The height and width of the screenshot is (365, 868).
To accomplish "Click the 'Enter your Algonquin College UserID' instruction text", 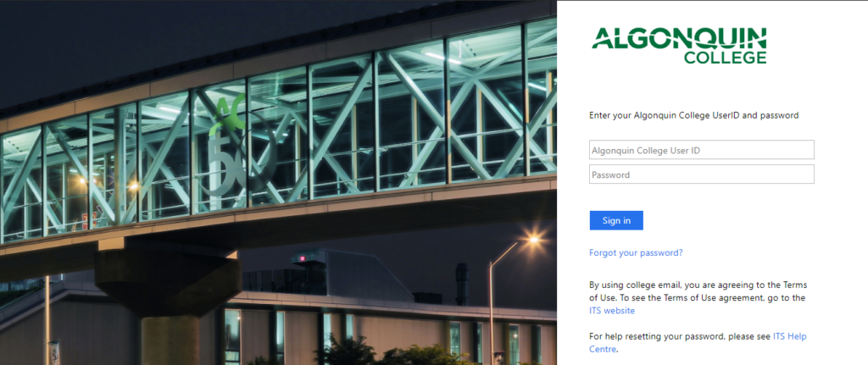I will 693,115.
